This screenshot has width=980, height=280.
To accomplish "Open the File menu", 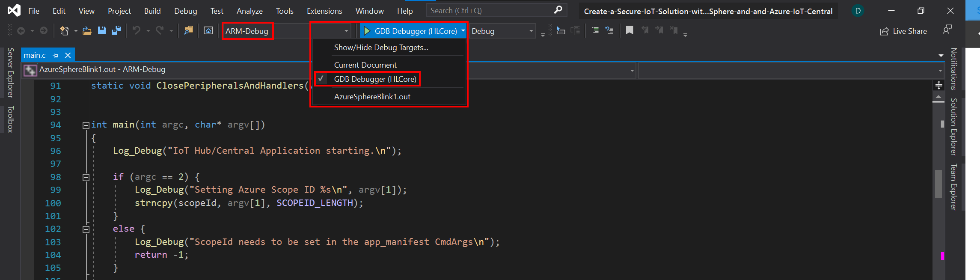I will click(34, 11).
